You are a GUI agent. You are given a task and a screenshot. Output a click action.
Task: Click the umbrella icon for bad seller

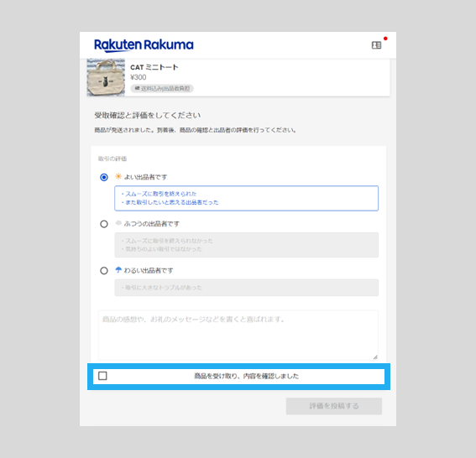click(x=118, y=269)
